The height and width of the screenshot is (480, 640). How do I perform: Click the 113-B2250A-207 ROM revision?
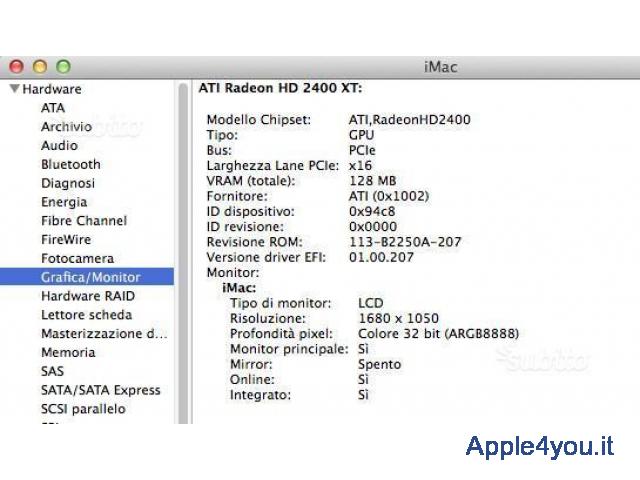coord(405,242)
